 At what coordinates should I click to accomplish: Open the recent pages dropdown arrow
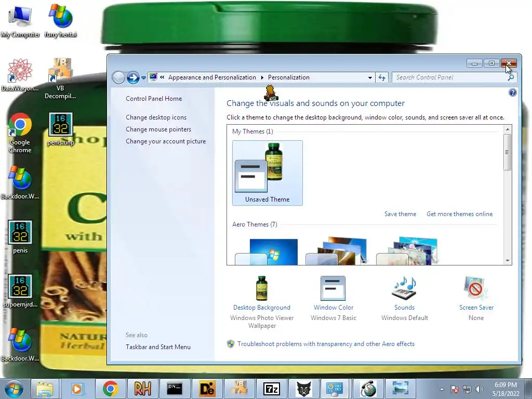point(143,78)
